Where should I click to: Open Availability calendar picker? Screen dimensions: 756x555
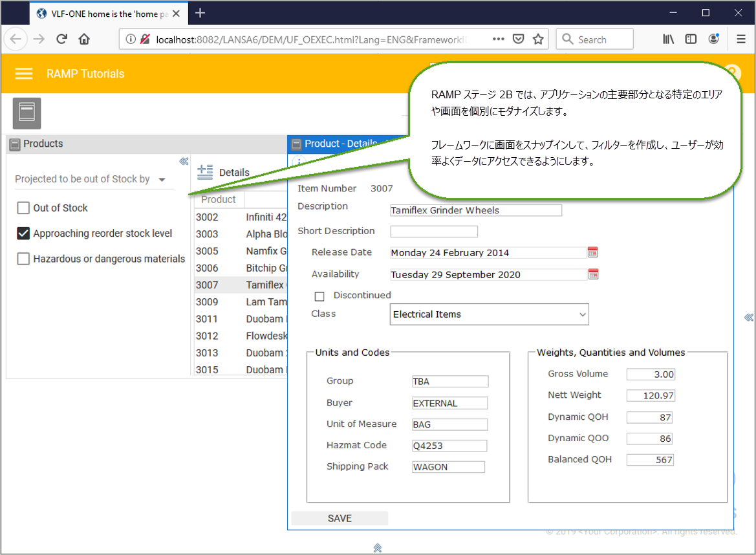[x=593, y=274]
